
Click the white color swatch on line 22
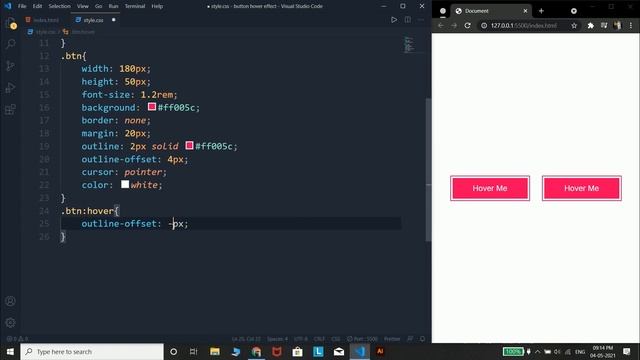[125, 184]
